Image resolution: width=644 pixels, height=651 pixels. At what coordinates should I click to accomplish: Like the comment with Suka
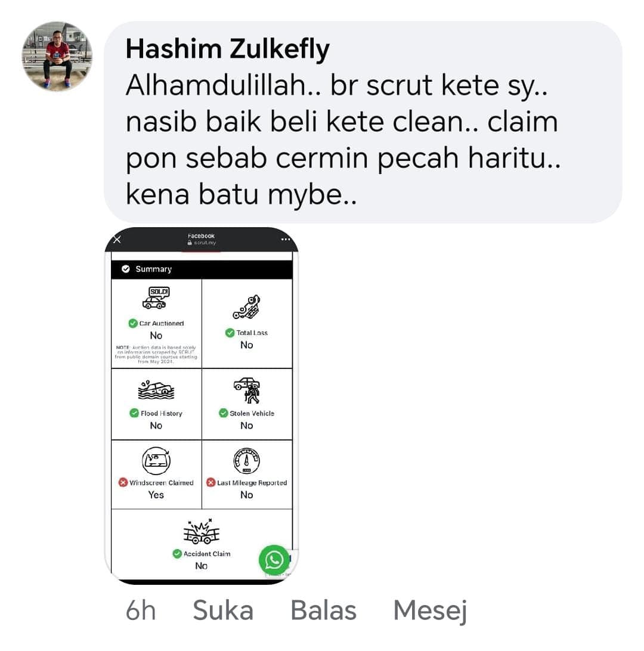pos(223,610)
